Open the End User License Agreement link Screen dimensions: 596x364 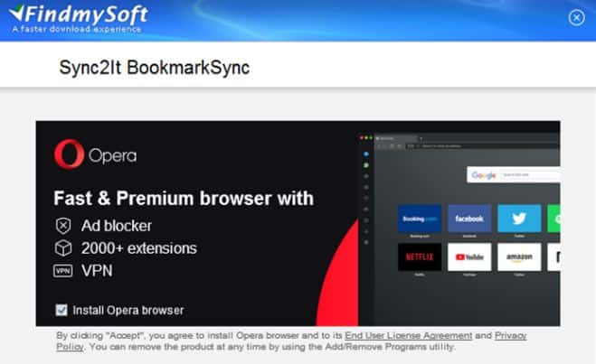(408, 335)
